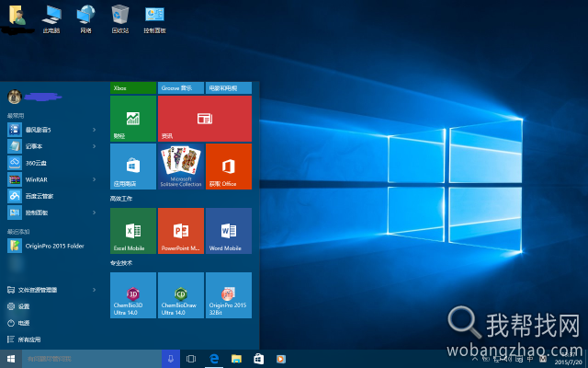588x368 pixels.
Task: Expand 暴风影音5 jump list arrow
Action: click(94, 130)
